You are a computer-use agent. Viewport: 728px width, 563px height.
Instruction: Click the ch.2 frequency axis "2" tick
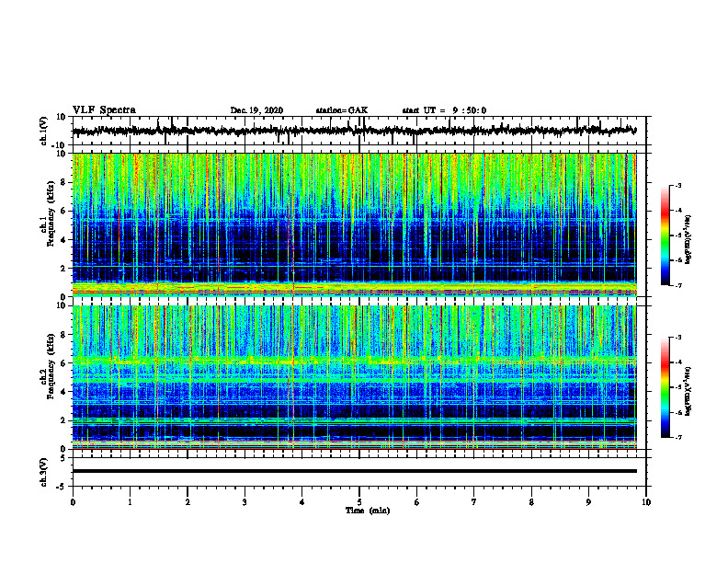(63, 420)
